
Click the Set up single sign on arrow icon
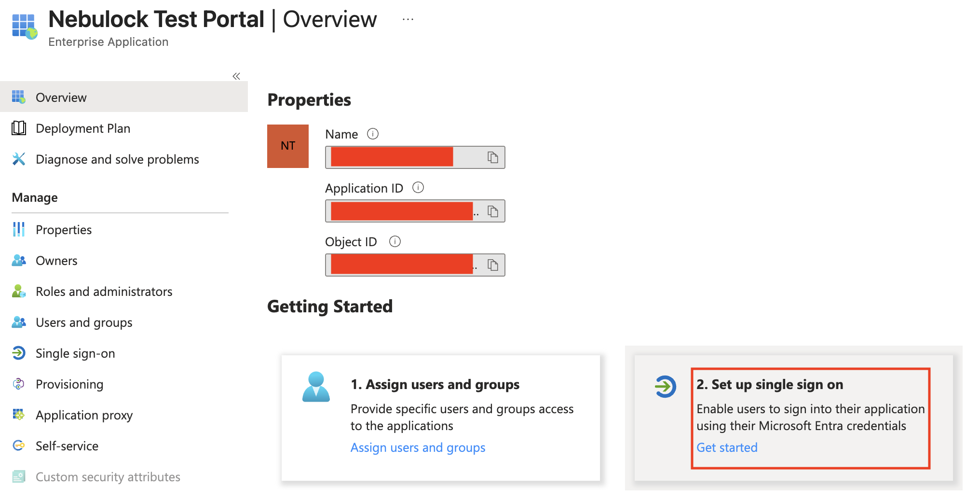coord(666,386)
